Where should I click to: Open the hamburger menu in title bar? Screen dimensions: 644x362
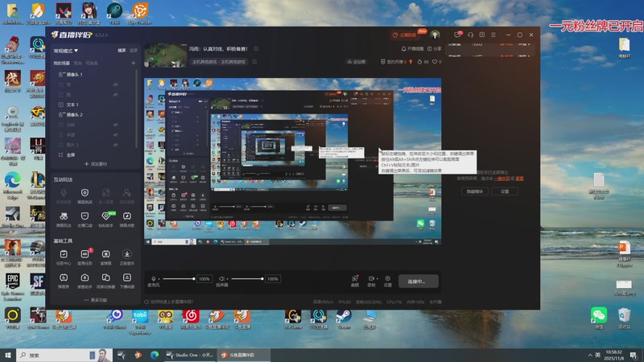pyautogui.click(x=493, y=35)
